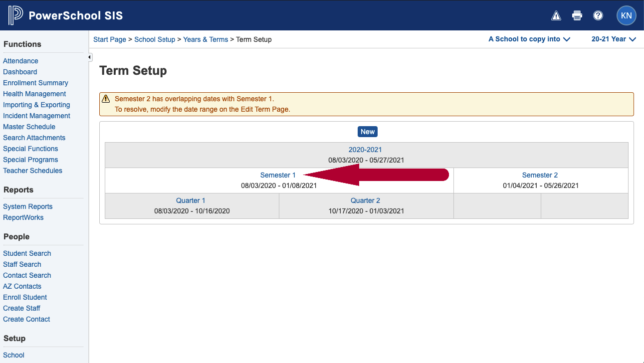Open School Setup breadcrumb link
Screen dimensions: 644x363
tap(155, 39)
